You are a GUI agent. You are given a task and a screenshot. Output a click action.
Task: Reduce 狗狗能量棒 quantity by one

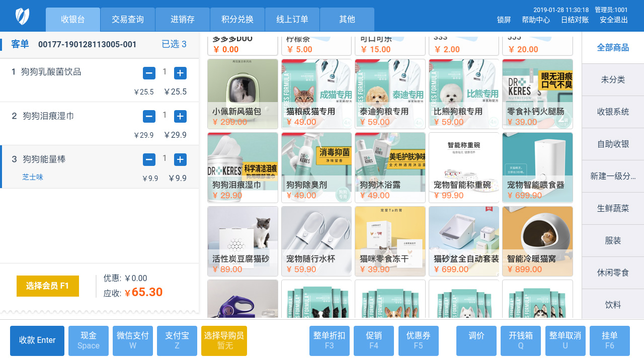(x=149, y=159)
